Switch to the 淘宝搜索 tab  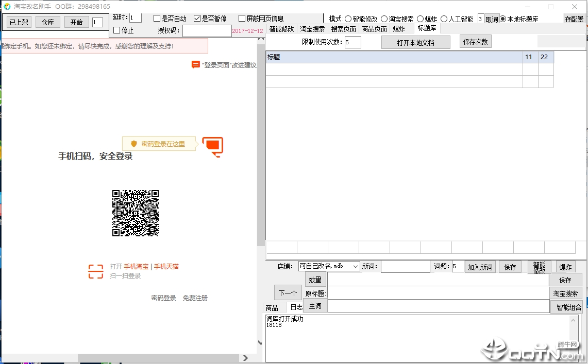click(x=312, y=29)
